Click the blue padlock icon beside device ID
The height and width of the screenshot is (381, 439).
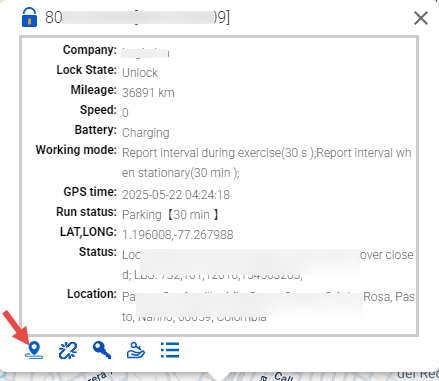(x=29, y=17)
